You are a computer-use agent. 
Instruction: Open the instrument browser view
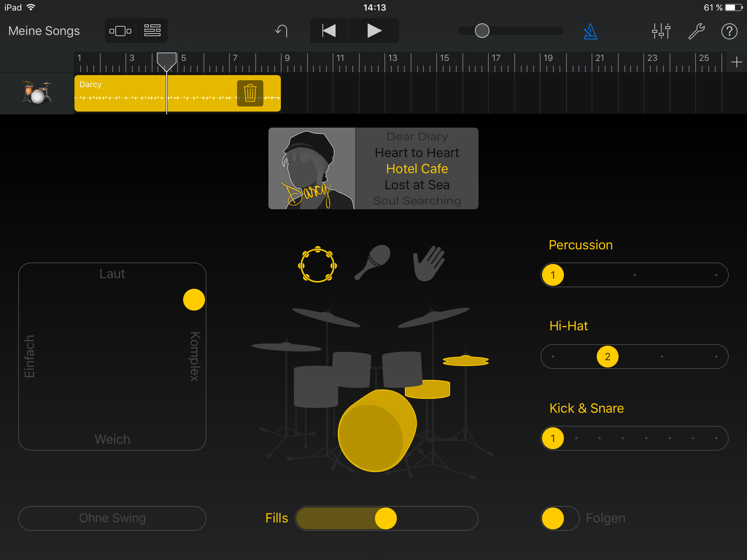(x=120, y=31)
